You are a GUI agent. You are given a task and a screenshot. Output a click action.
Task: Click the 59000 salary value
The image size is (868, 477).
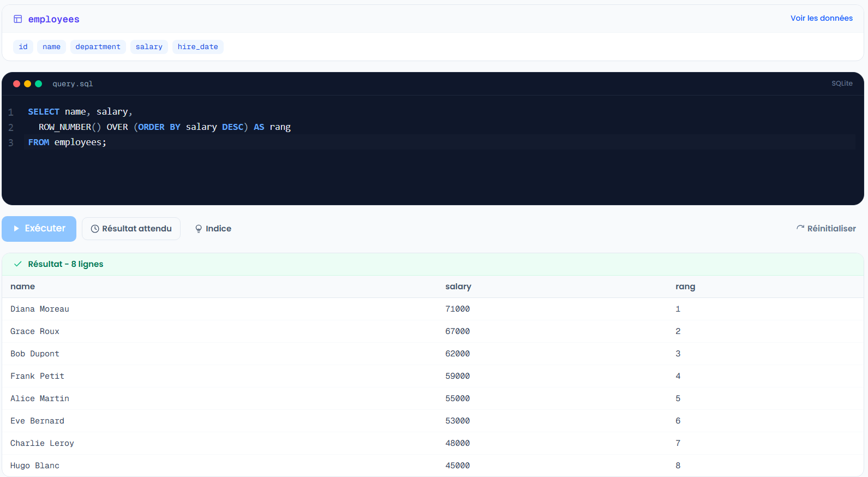pos(457,376)
